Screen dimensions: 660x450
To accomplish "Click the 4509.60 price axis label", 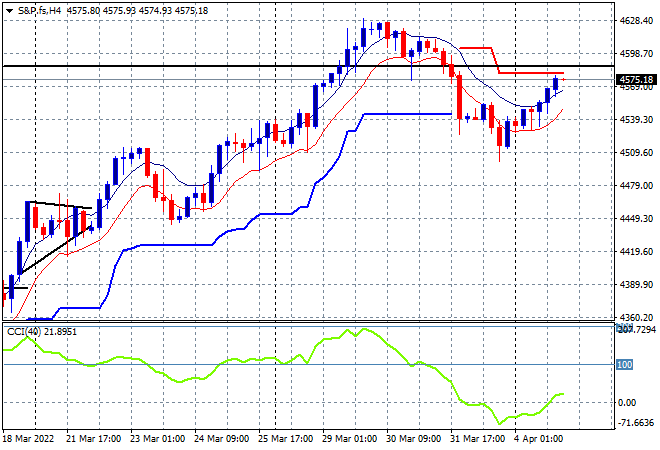I will (636, 153).
